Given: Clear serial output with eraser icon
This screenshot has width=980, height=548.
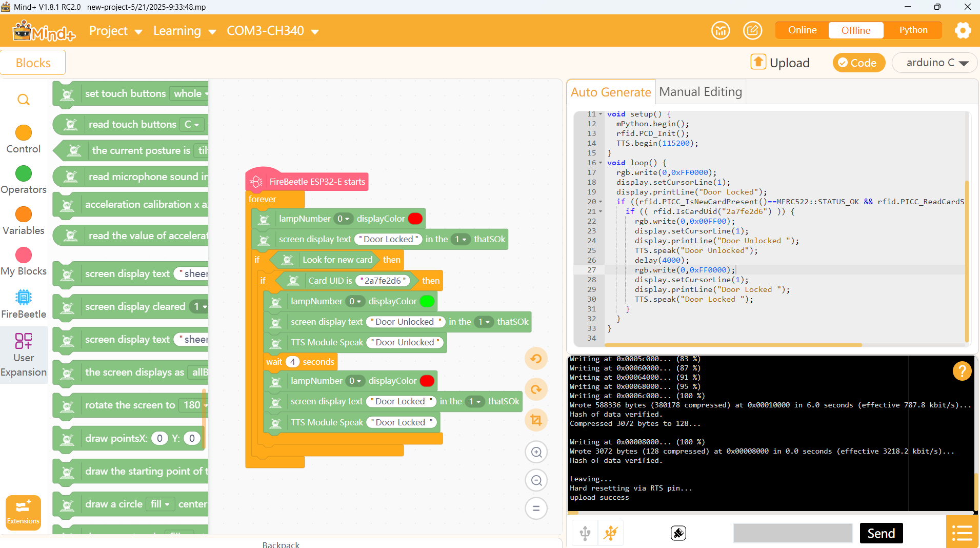Looking at the screenshot, I should 678,533.
